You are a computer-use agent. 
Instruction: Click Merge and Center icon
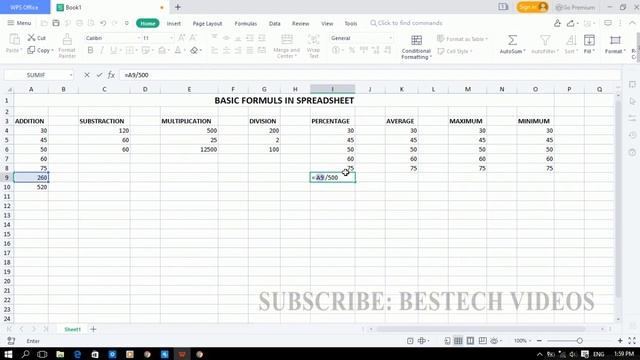click(287, 40)
